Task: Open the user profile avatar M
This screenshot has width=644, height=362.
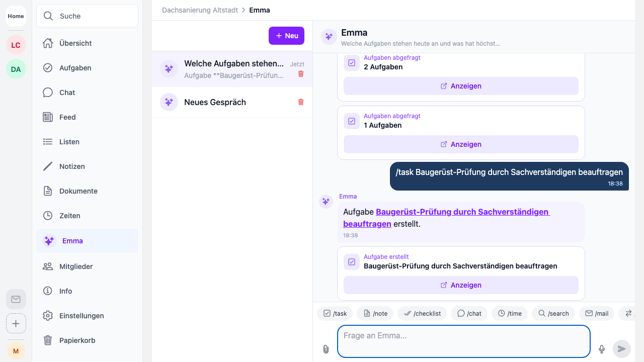Action: point(16,351)
